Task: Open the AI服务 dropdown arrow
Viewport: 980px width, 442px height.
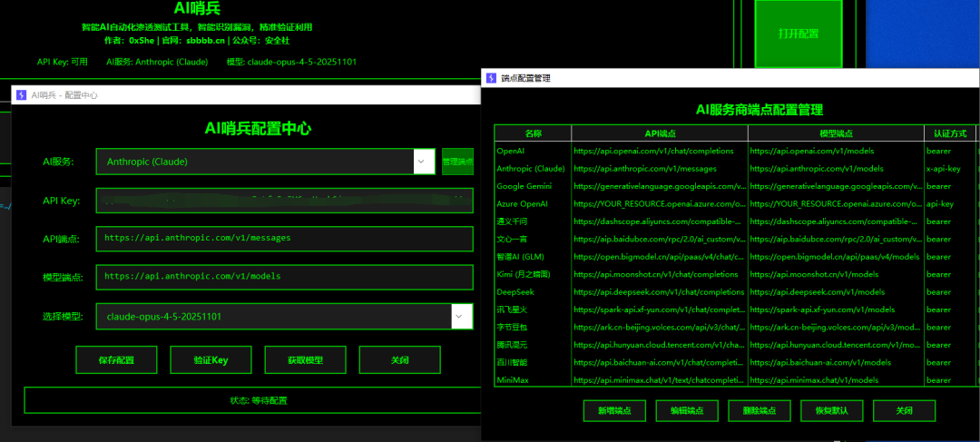Action: tap(425, 162)
